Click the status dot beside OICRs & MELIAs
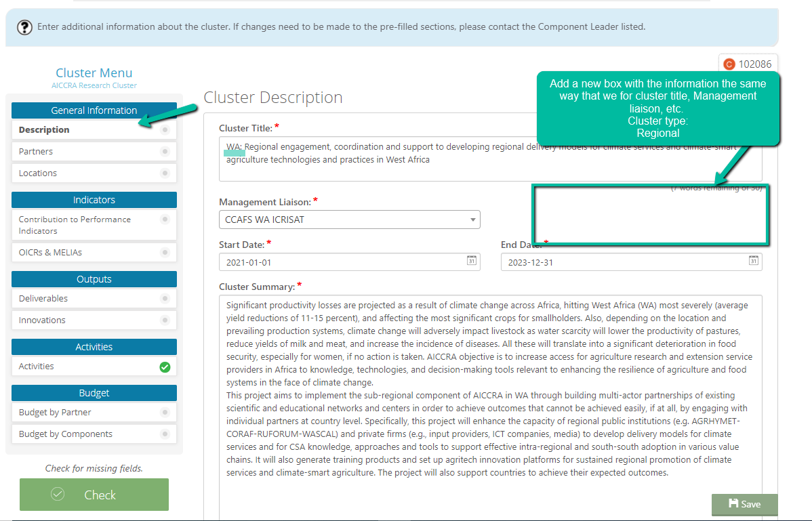This screenshot has width=812, height=521. [x=165, y=253]
